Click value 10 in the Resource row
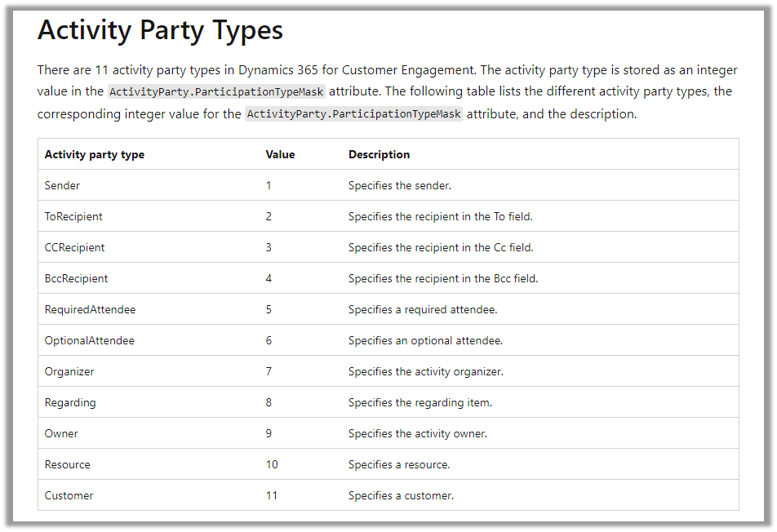777x532 pixels. (272, 464)
